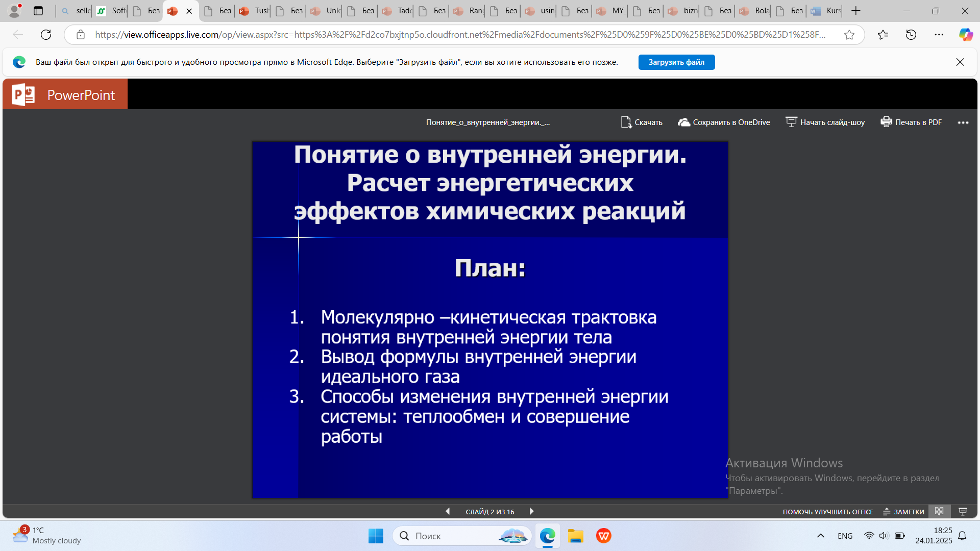The width and height of the screenshot is (980, 551).
Task: View site information lock icon
Action: (81, 35)
